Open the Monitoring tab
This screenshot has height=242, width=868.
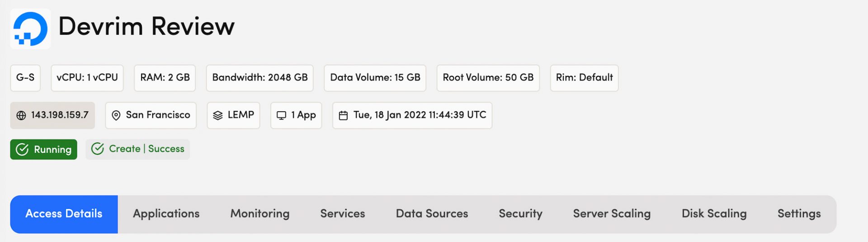260,214
